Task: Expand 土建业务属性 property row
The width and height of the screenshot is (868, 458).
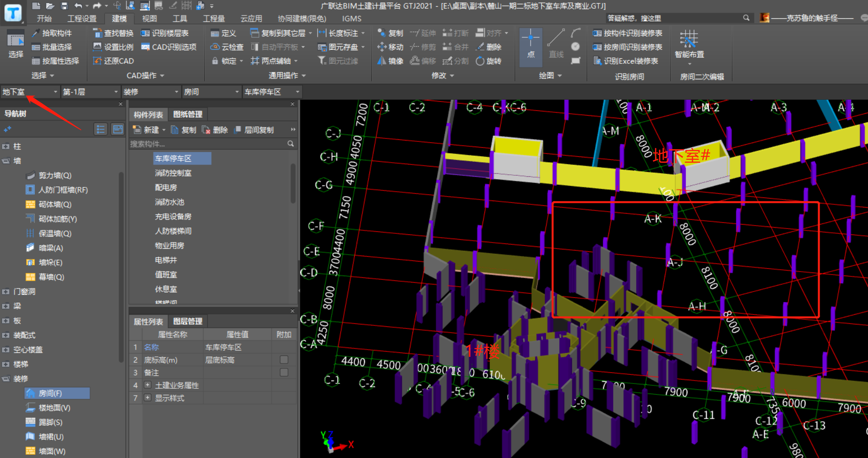Action: (148, 385)
